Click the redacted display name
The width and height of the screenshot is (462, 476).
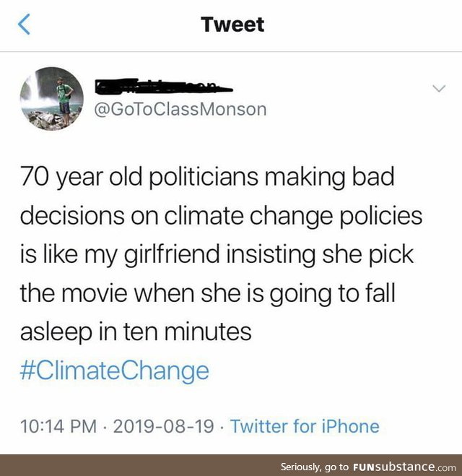(164, 89)
